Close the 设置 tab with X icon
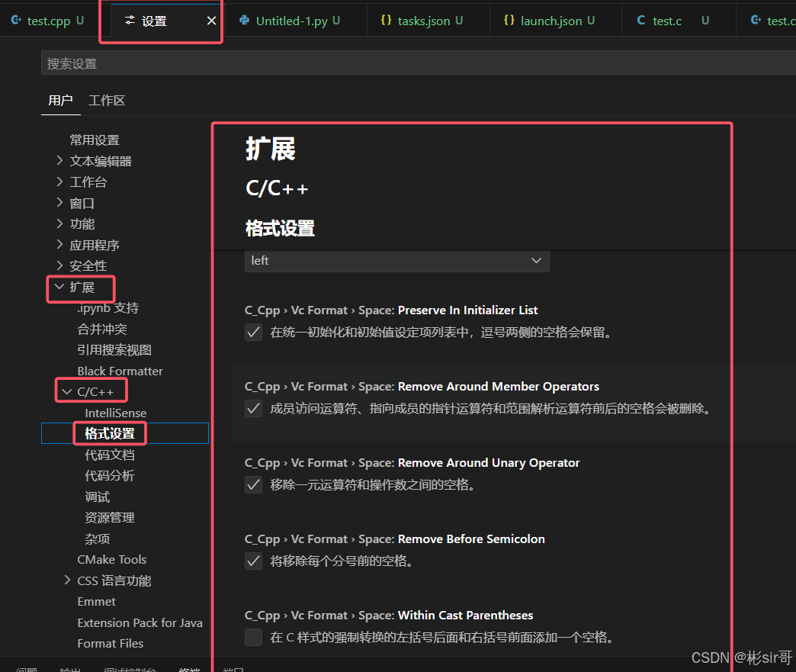This screenshot has width=796, height=672. pos(211,21)
